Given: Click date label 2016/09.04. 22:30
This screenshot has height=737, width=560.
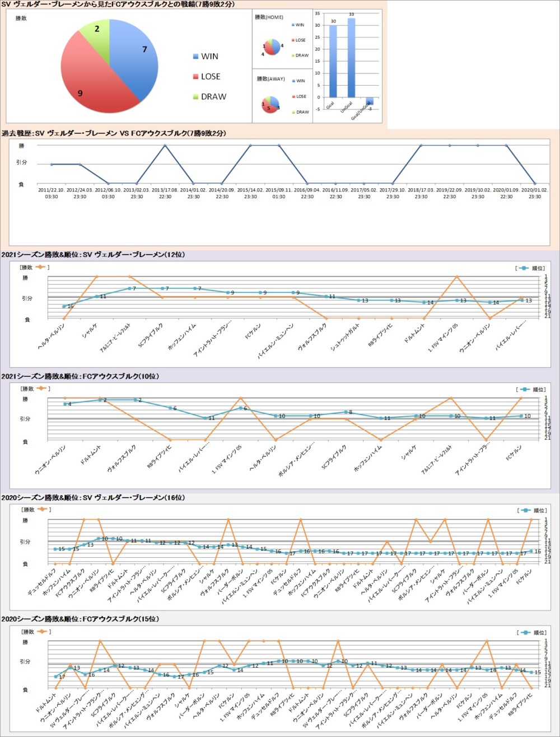Looking at the screenshot, I should tap(307, 193).
